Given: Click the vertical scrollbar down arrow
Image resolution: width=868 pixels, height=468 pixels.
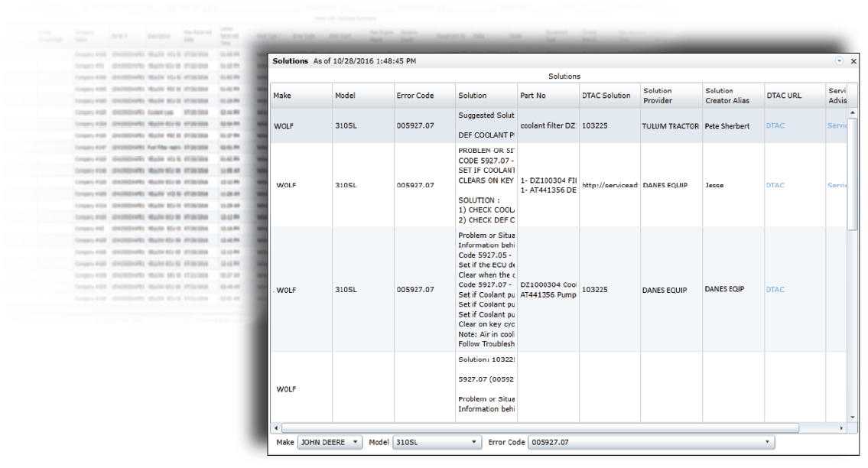Looking at the screenshot, I should (853, 417).
